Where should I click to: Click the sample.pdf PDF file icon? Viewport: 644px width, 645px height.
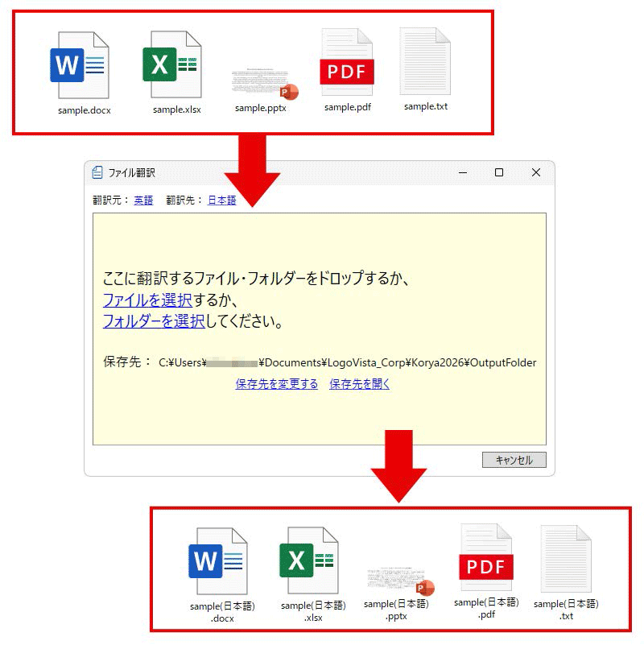click(x=348, y=64)
